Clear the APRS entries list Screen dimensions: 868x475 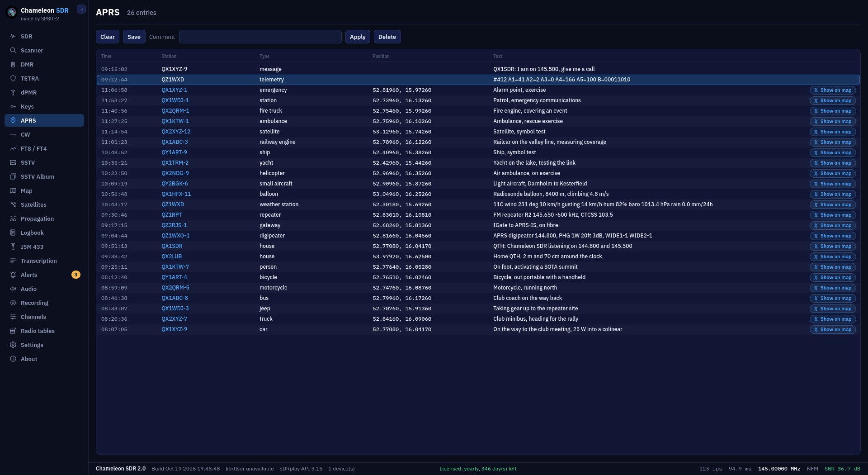pyautogui.click(x=108, y=37)
